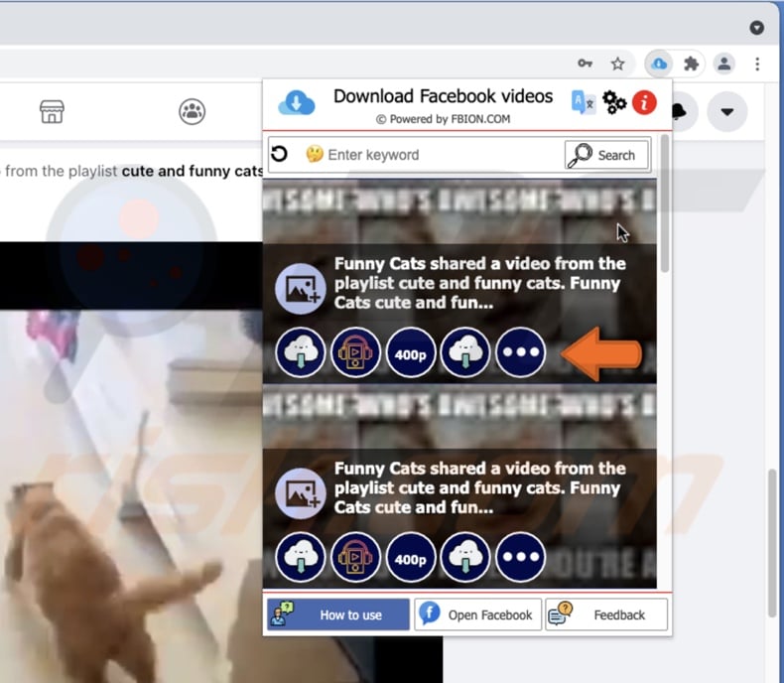Click the first video title text in popup
784x683 pixels.
480,283
